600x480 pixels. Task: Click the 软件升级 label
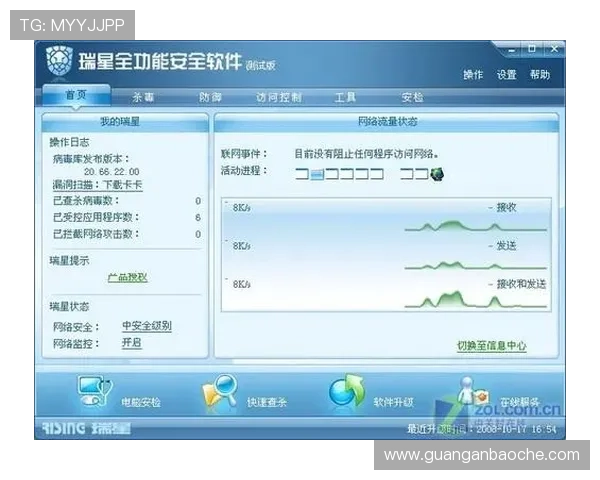click(x=394, y=402)
